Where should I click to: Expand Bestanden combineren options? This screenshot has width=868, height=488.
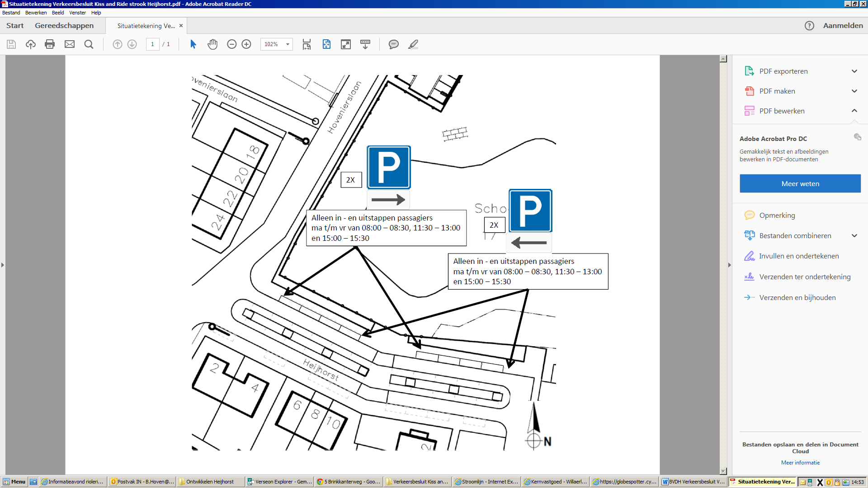pyautogui.click(x=854, y=236)
